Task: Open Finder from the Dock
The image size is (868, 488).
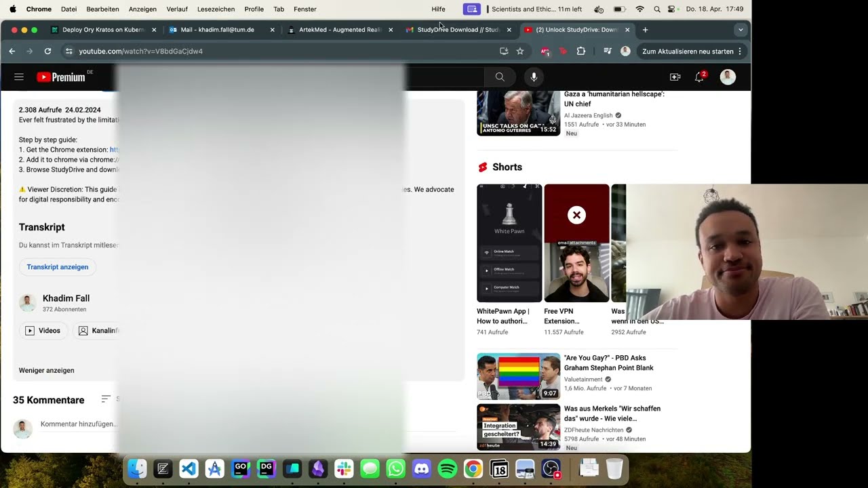Action: (x=137, y=468)
